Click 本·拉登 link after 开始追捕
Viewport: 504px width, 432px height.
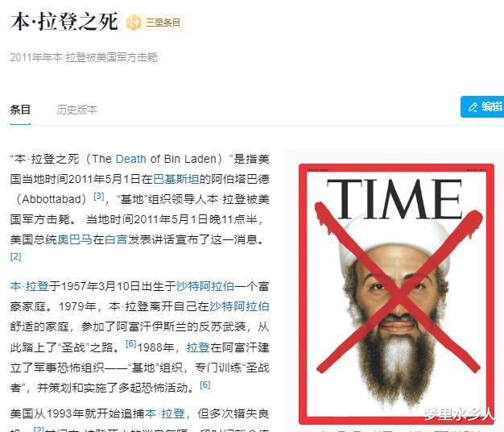tap(165, 413)
